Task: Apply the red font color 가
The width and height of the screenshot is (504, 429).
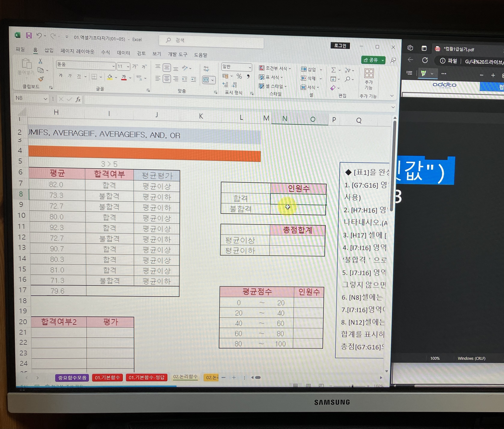Action: (x=124, y=77)
